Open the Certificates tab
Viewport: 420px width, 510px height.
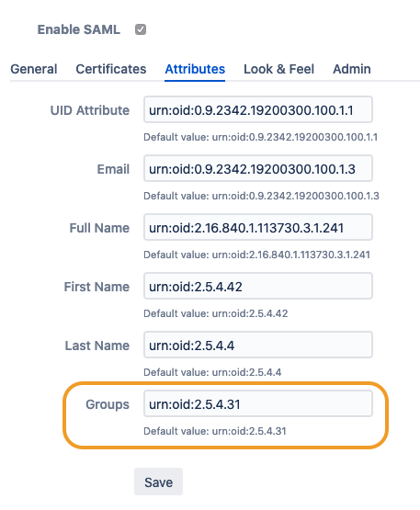[x=111, y=69]
